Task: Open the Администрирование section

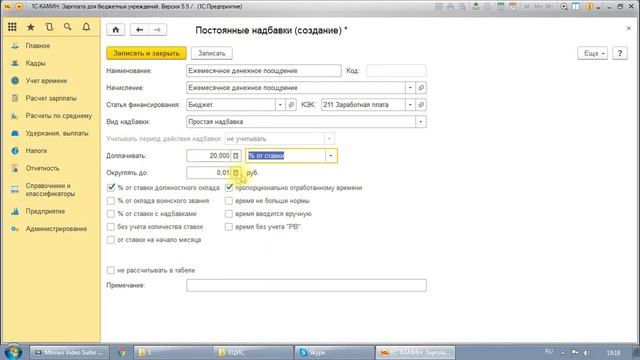Action: [x=56, y=229]
